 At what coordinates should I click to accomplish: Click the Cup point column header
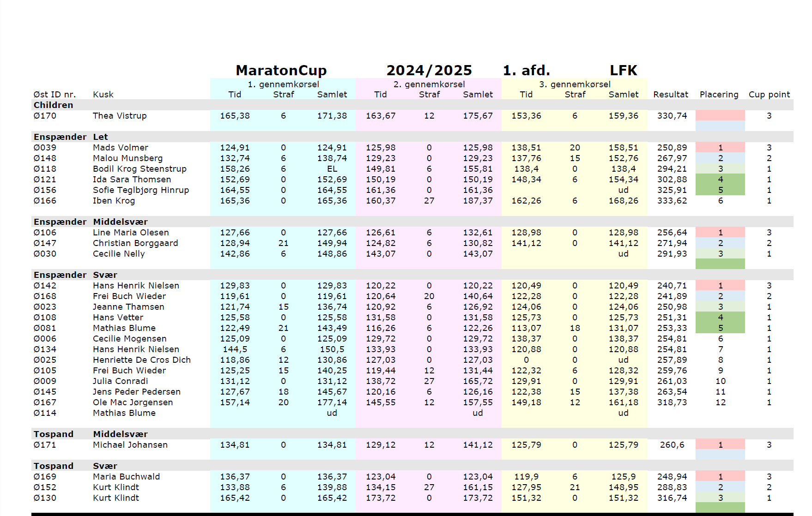(769, 95)
